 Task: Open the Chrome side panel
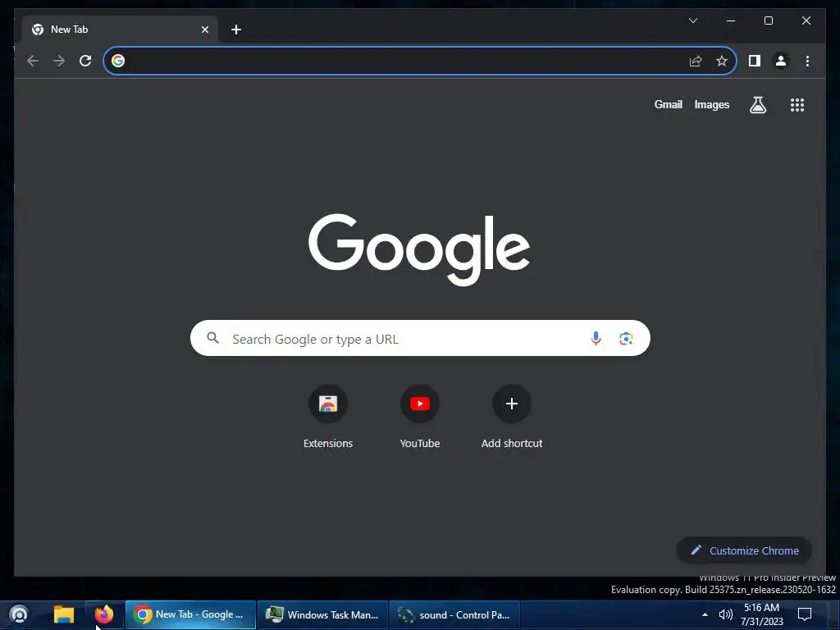(755, 61)
